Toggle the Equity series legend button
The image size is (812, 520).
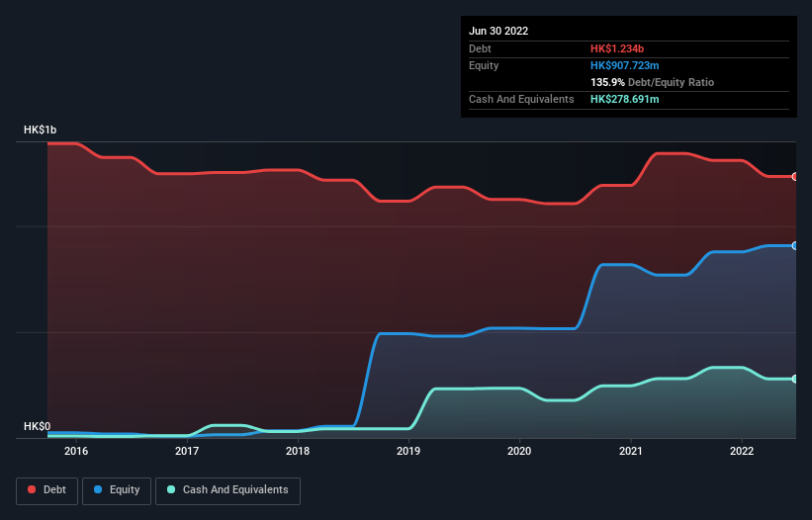click(x=117, y=490)
